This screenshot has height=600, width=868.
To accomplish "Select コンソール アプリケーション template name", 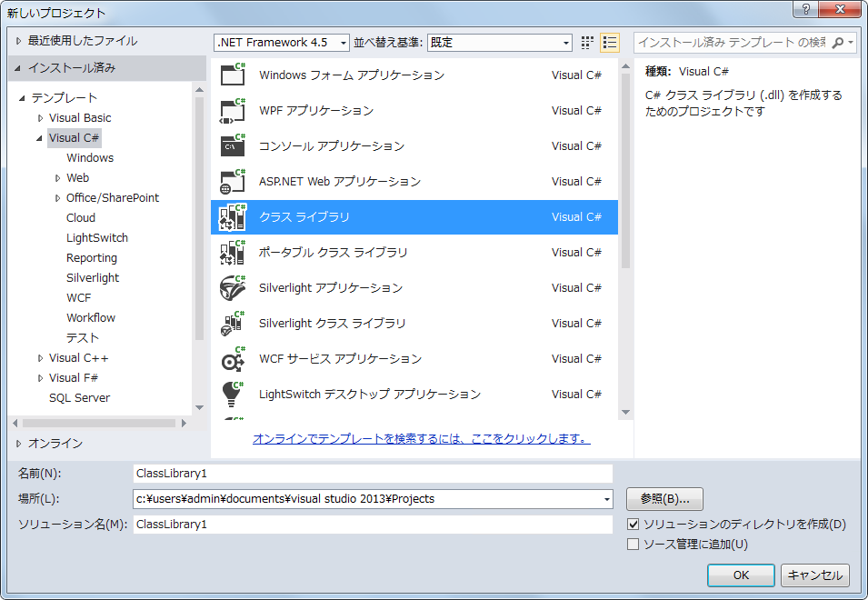I will pos(332,145).
